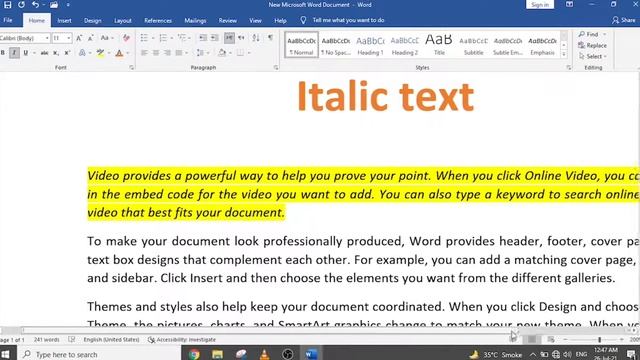Align text right
Screen dimensions: 640x360
(x=167, y=53)
